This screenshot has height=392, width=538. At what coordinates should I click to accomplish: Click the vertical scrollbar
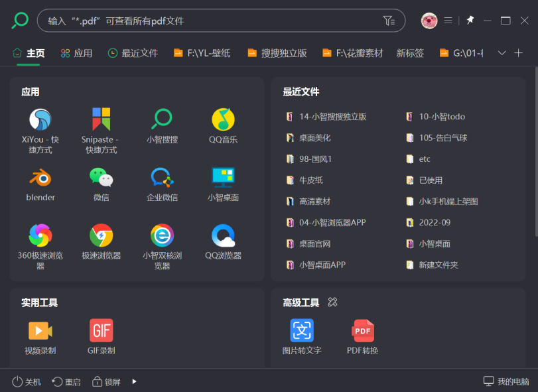[x=536, y=151]
